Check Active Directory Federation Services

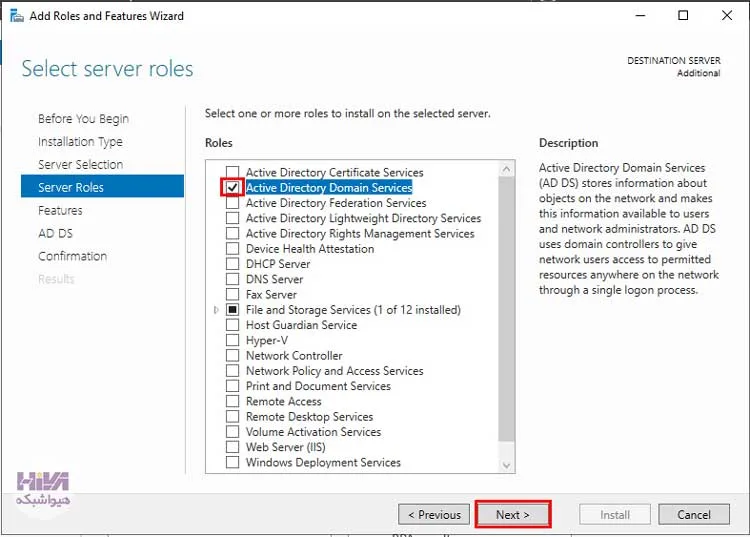coord(232,203)
